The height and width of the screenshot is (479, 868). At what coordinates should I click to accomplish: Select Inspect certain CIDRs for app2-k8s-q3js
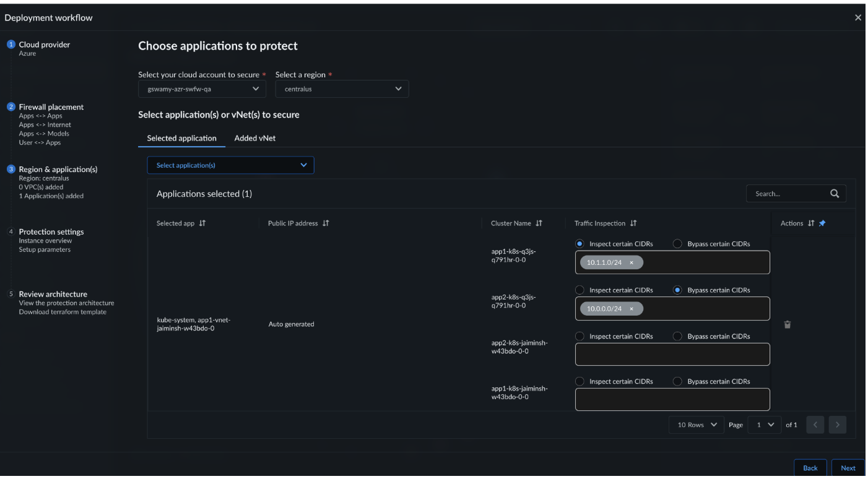[580, 290]
